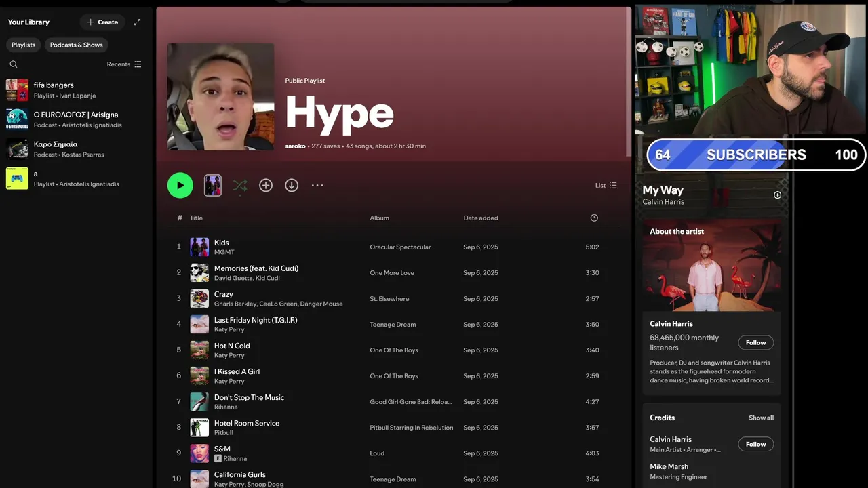Open MGMT artist link
This screenshot has width=868, height=488.
tap(224, 252)
